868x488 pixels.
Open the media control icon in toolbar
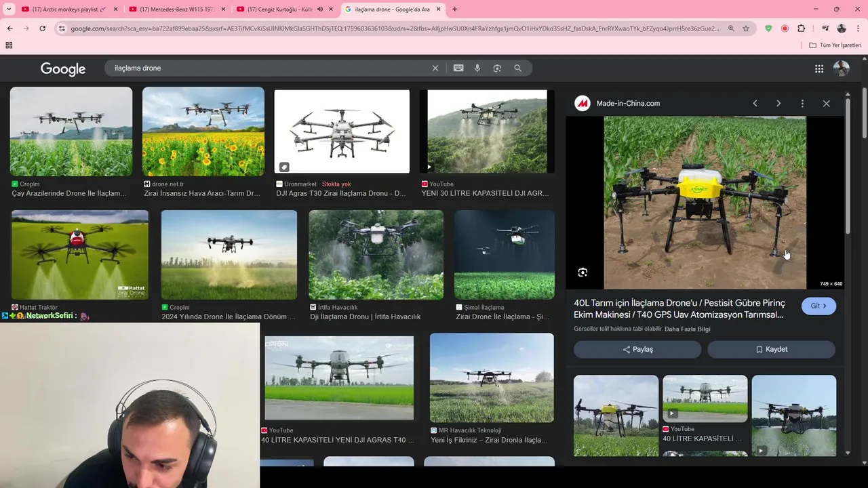pyautogui.click(x=825, y=28)
